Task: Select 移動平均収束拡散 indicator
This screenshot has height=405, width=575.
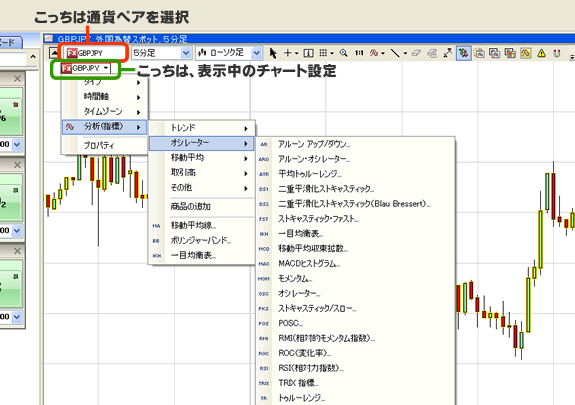Action: [x=356, y=249]
